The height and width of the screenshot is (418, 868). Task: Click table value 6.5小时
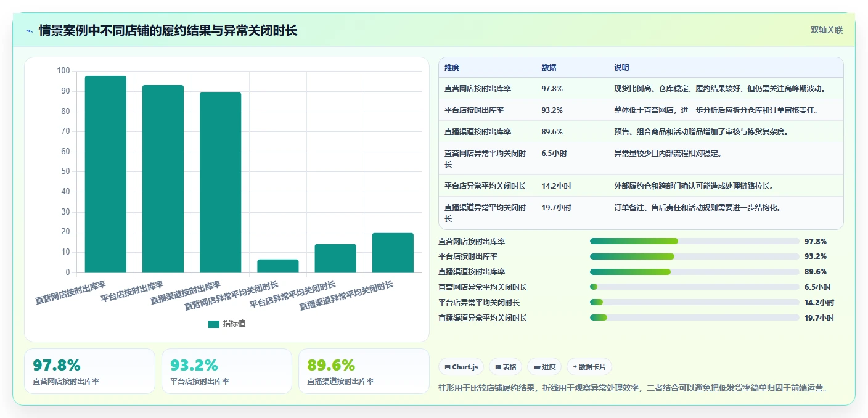click(555, 154)
